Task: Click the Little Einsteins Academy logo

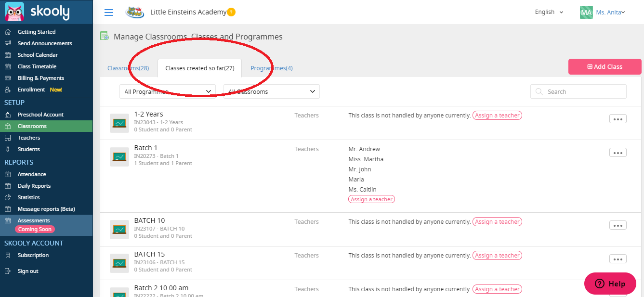Action: [x=135, y=12]
